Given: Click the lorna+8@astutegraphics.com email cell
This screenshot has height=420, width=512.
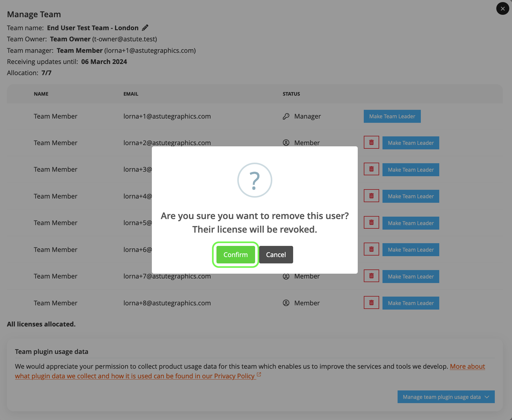Looking at the screenshot, I should point(167,303).
